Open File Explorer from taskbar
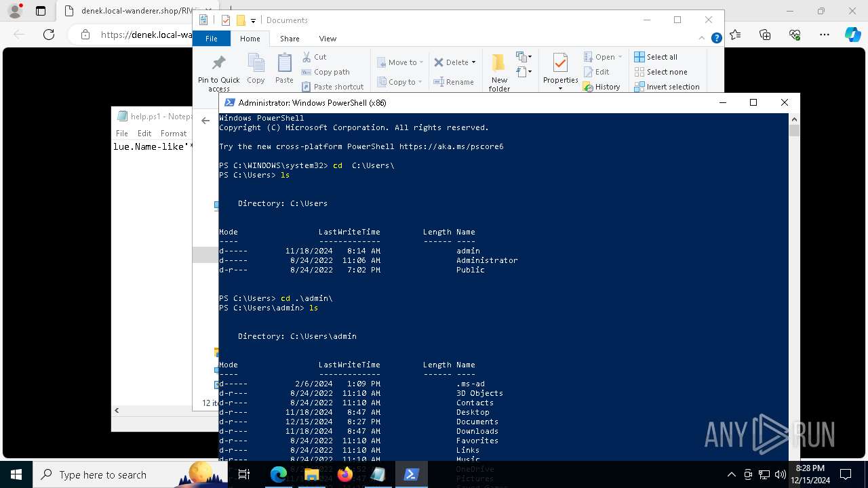Viewport: 868px width, 488px height. click(x=312, y=474)
